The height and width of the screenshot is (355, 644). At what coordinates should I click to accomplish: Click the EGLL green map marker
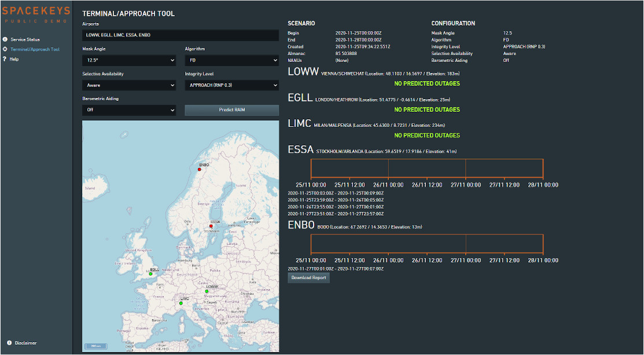(151, 274)
